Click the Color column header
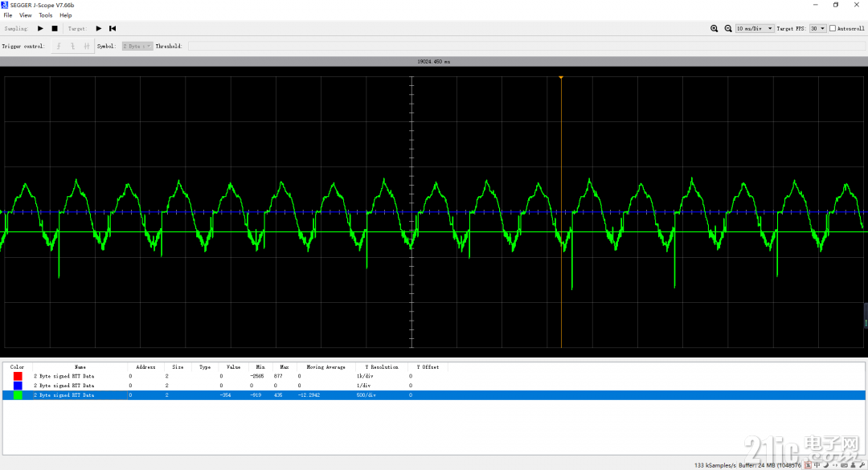 pos(17,366)
